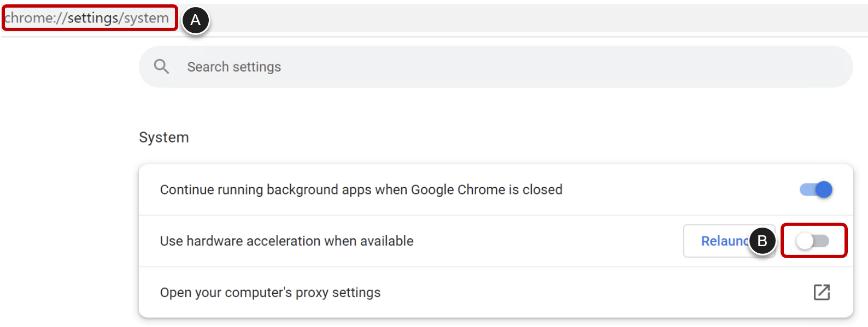Click the "Use hardware acceleration when available" label

tap(286, 241)
